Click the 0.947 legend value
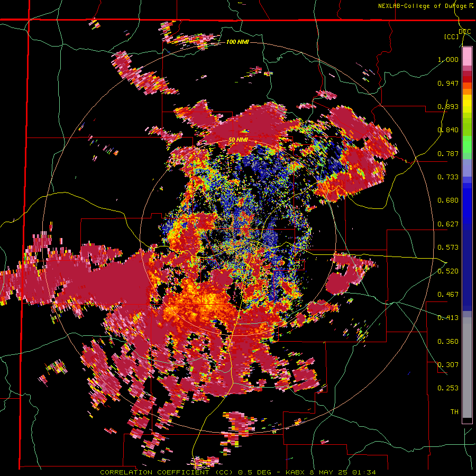The height and width of the screenshot is (476, 476). tap(448, 83)
